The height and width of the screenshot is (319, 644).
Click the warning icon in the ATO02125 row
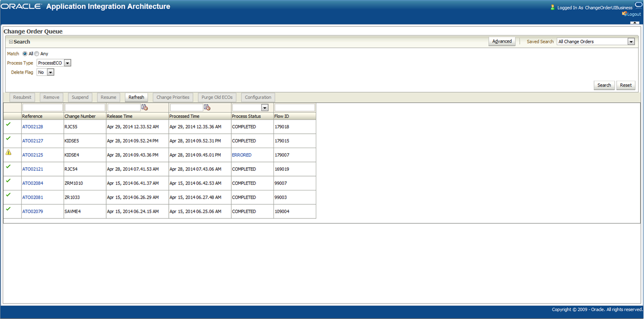coord(8,152)
